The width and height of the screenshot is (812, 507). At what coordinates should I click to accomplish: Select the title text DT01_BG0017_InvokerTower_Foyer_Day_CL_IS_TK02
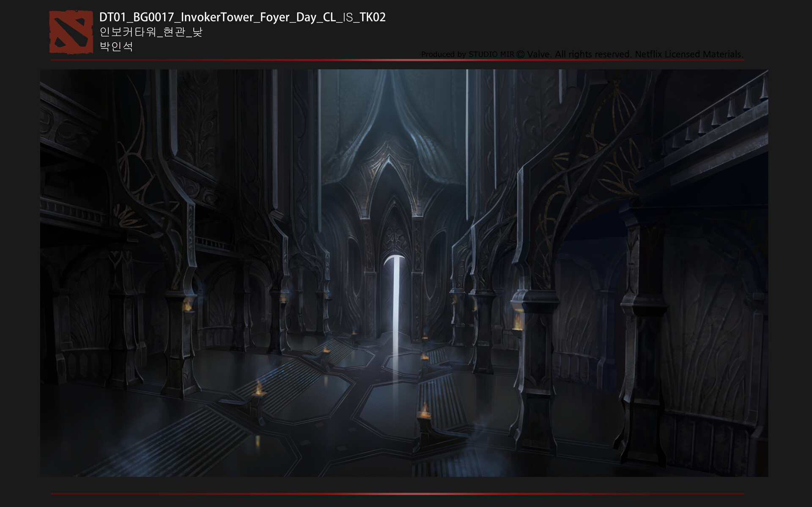click(x=242, y=17)
